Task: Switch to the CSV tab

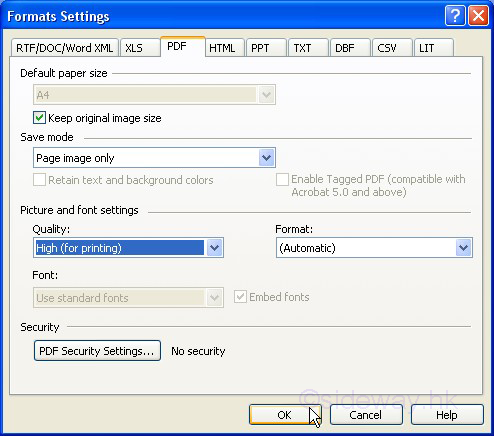Action: (x=392, y=48)
